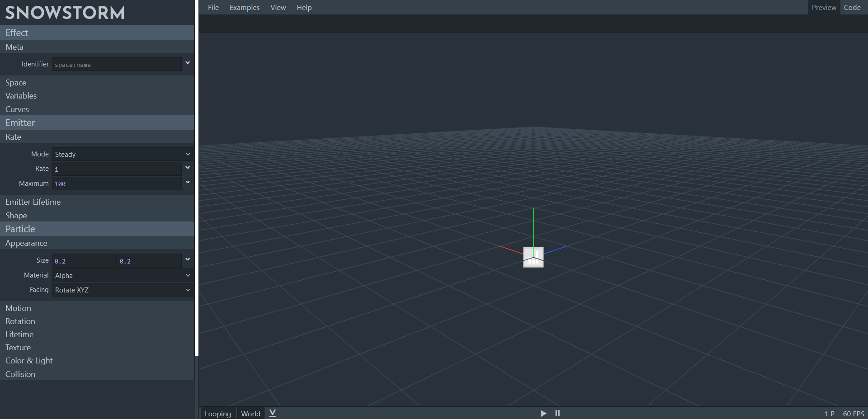Click the 1 P particle count
Viewport: 868px width, 419px height.
(830, 414)
